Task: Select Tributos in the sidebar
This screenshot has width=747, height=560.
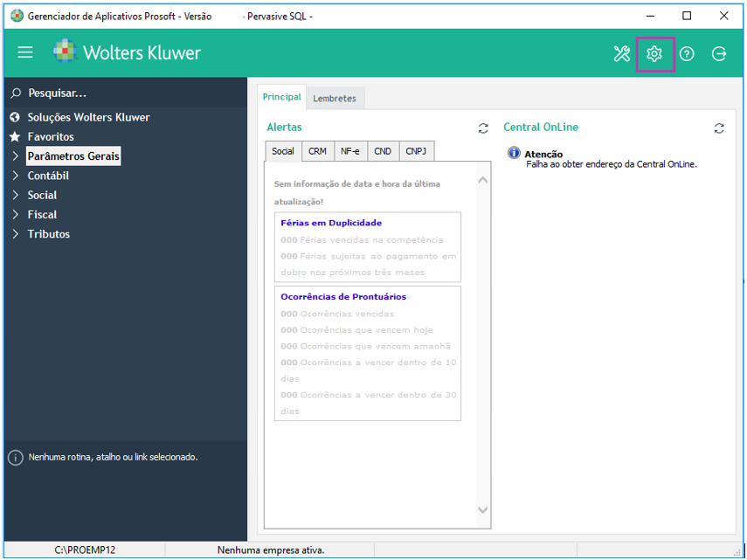Action: pyautogui.click(x=49, y=234)
